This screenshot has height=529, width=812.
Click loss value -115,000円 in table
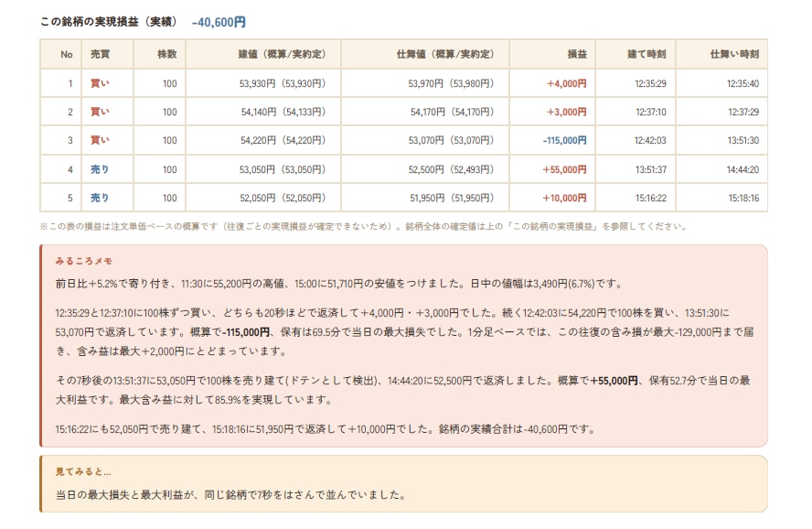(x=564, y=140)
